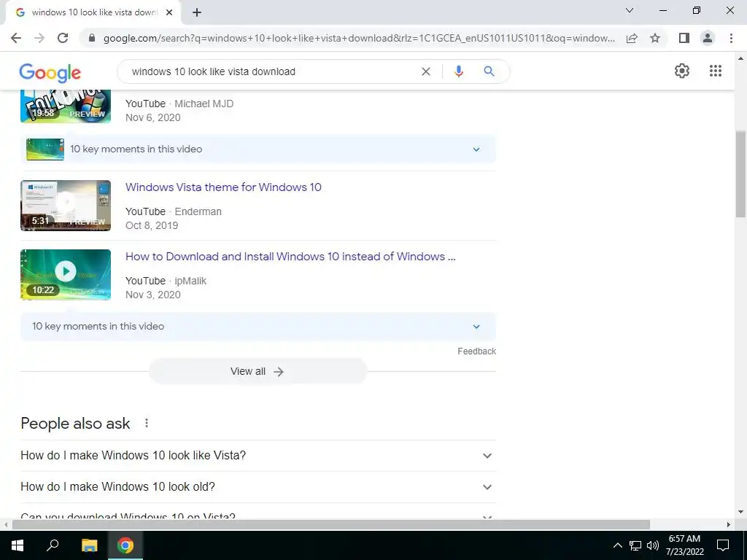Close the Google search results tab
The image size is (747, 560).
click(x=169, y=12)
